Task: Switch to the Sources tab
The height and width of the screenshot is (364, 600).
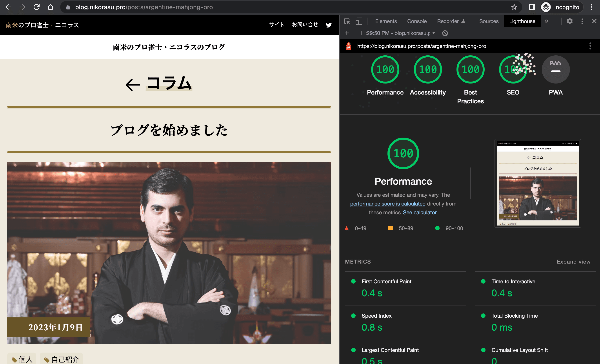Action: click(x=489, y=21)
